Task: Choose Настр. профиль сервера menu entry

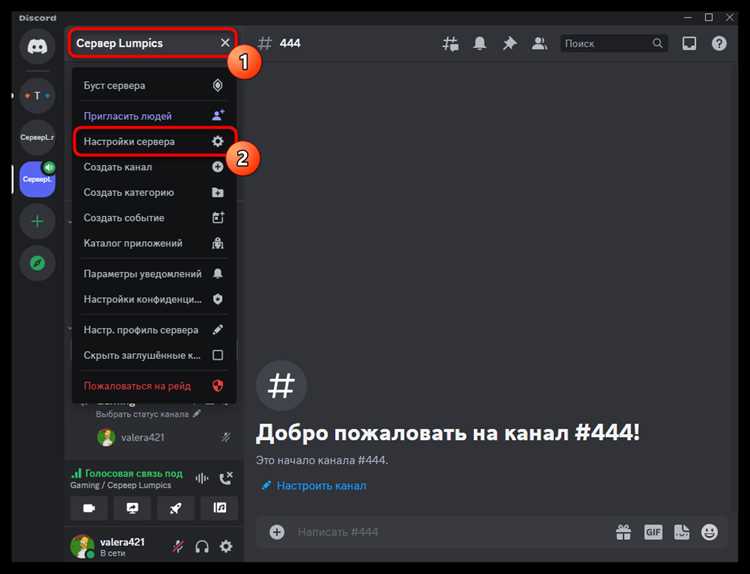Action: point(154,330)
